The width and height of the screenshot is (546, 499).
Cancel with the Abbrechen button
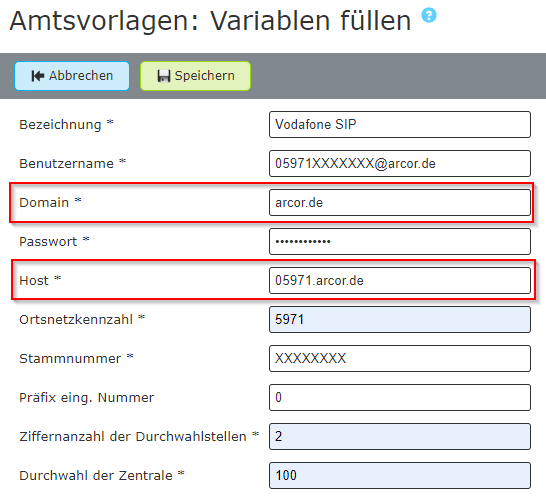tap(72, 76)
